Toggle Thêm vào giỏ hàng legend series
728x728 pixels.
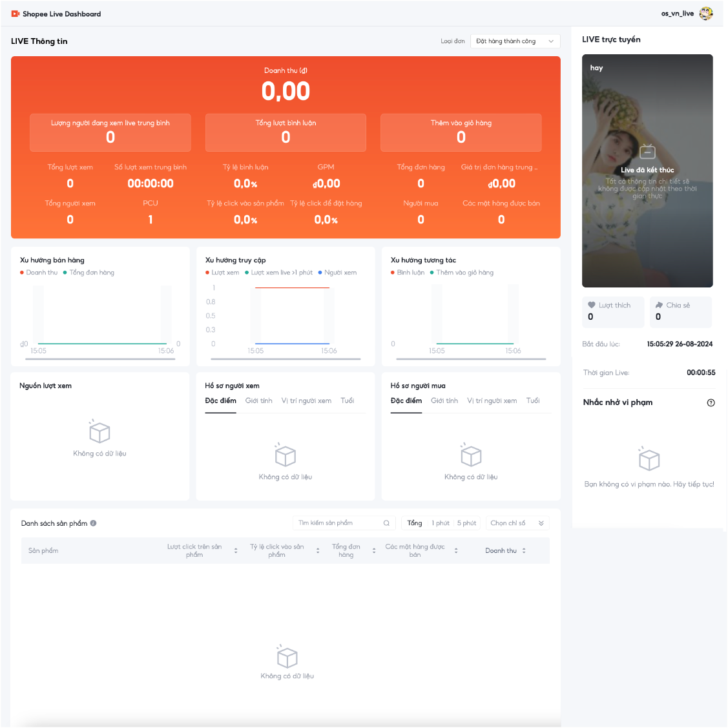coord(461,273)
